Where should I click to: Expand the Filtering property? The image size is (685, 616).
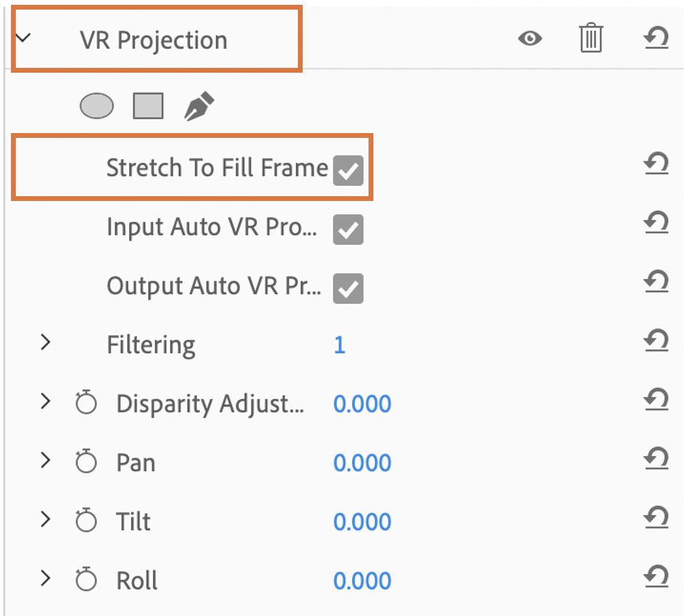click(45, 342)
